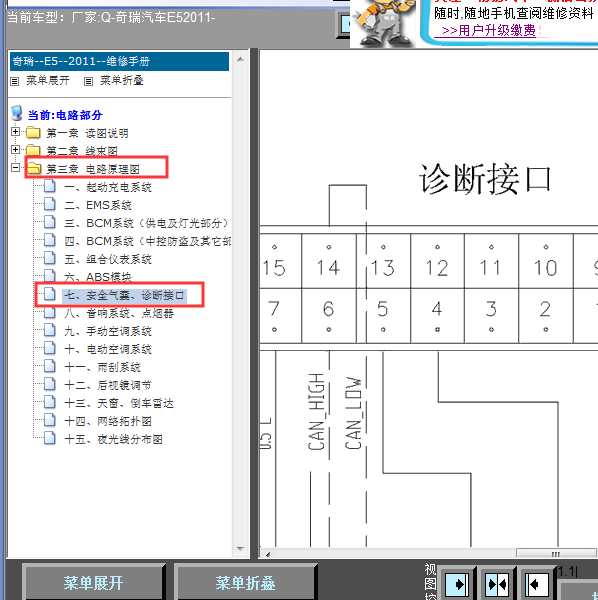Click mechanic mascot image in banner

tap(384, 23)
